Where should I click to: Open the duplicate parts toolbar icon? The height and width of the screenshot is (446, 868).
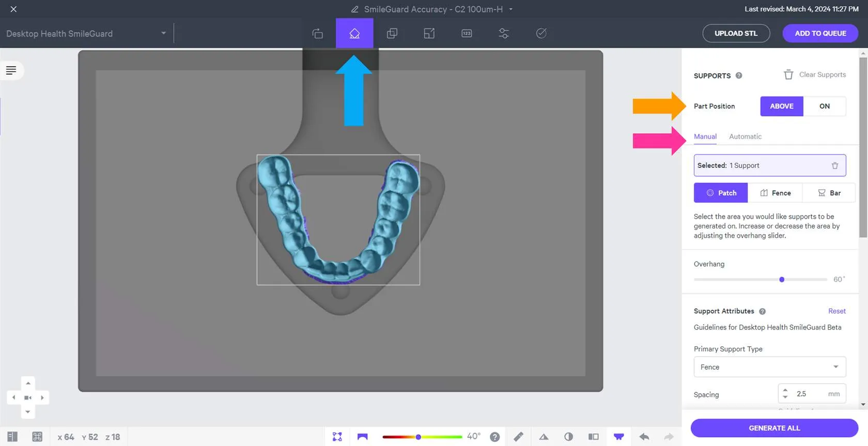pyautogui.click(x=392, y=34)
